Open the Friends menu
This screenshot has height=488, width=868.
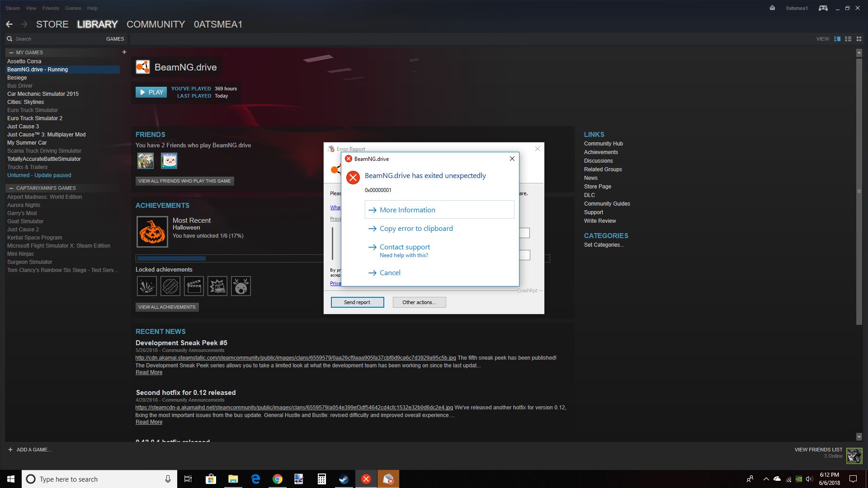pyautogui.click(x=51, y=8)
